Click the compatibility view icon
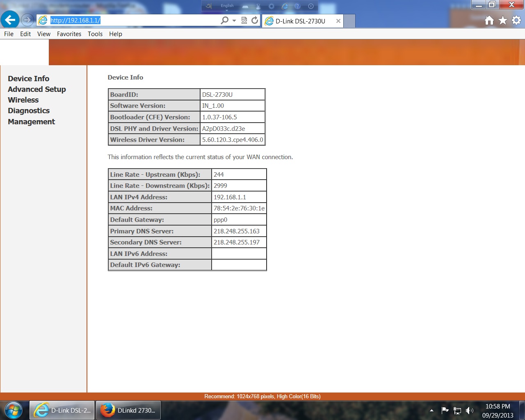The width and height of the screenshot is (525, 420). click(244, 20)
